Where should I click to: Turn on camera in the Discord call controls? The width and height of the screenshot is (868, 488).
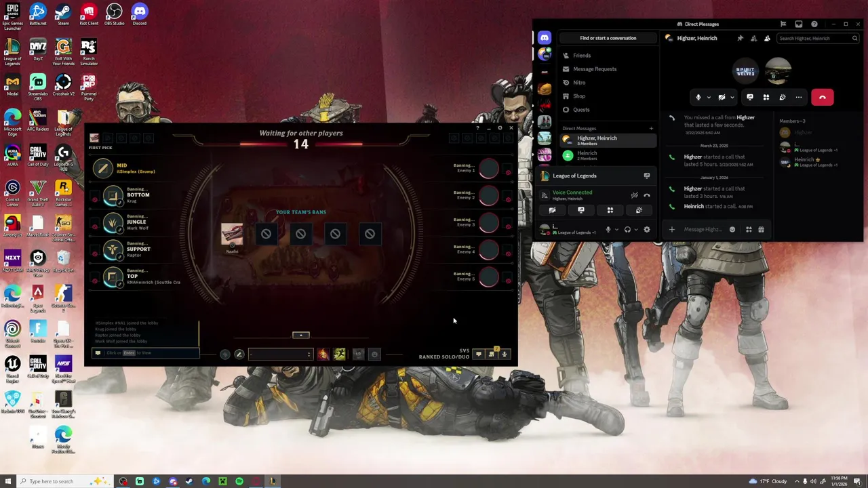[x=722, y=97]
